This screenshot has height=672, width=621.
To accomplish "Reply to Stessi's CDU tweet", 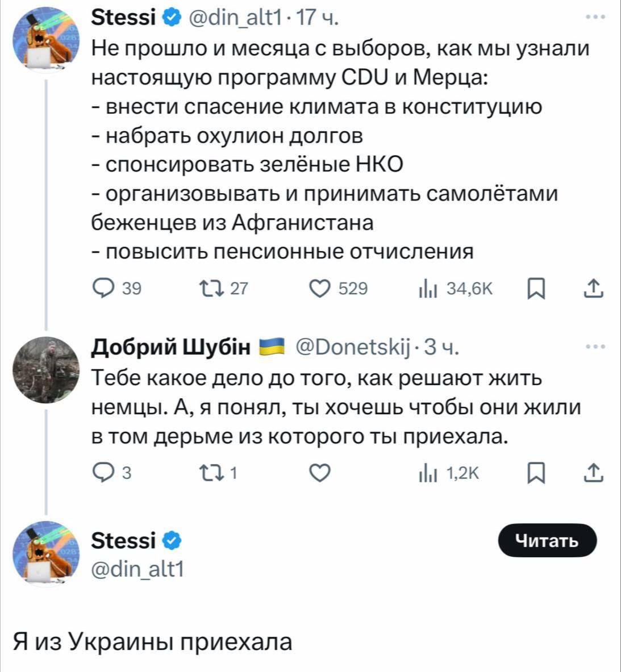I will pos(103,289).
